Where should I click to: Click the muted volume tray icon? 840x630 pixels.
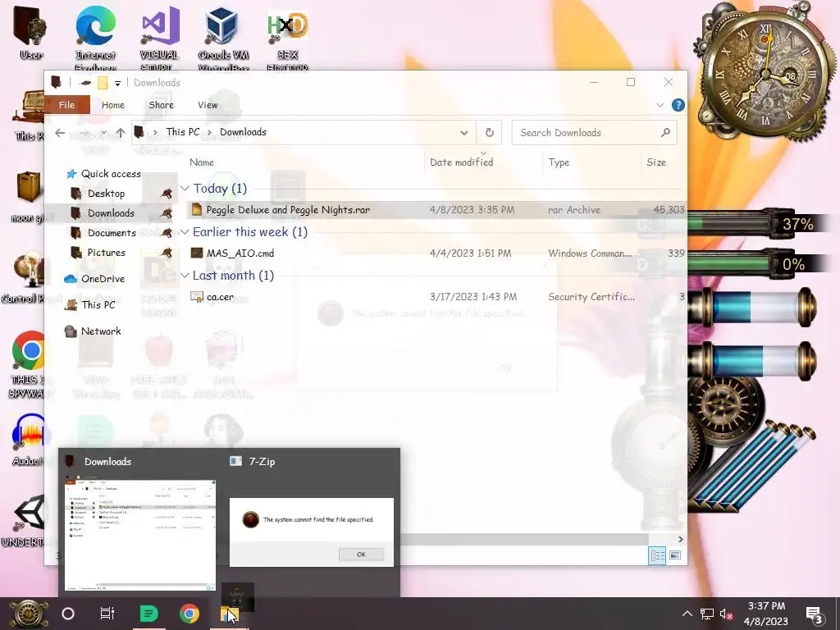[727, 614]
